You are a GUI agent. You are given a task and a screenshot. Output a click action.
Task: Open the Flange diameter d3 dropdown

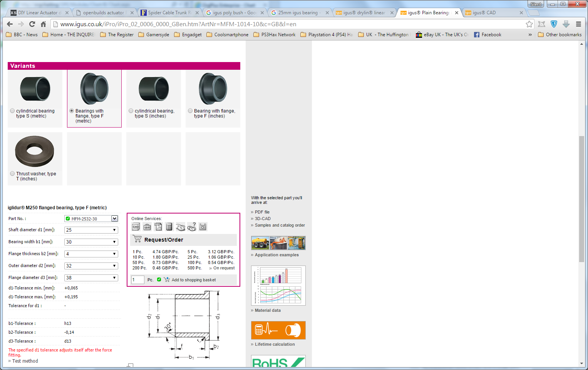tap(91, 277)
